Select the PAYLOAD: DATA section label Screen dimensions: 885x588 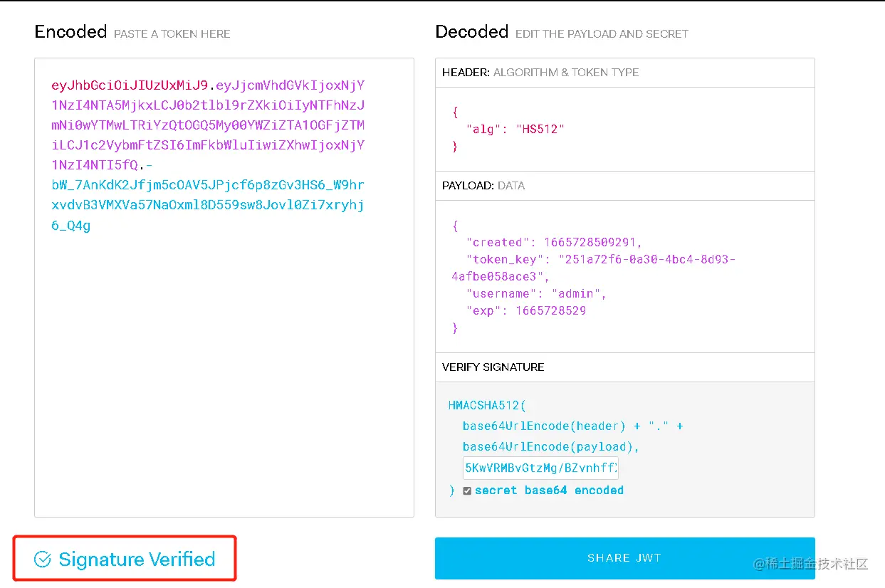coord(483,185)
